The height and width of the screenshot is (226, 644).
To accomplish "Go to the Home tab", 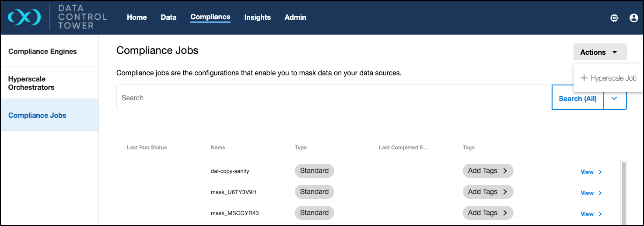I will [x=137, y=18].
